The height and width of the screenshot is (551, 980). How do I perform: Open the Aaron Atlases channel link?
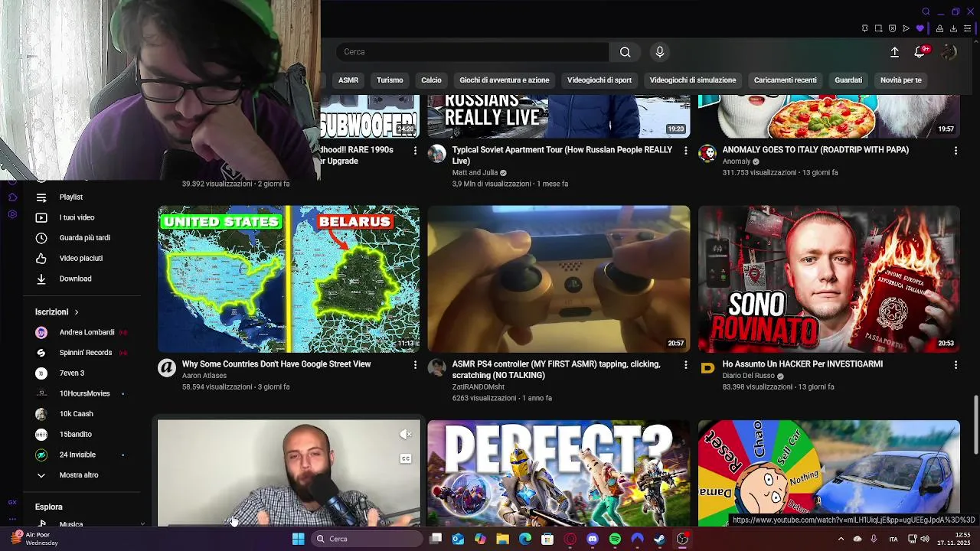[x=206, y=376]
